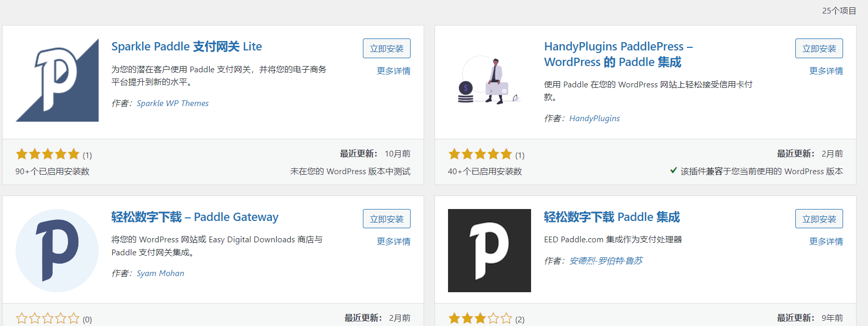Click the five-star rating of HandyPlugins PaddlePress
868x326 pixels.
pos(480,154)
